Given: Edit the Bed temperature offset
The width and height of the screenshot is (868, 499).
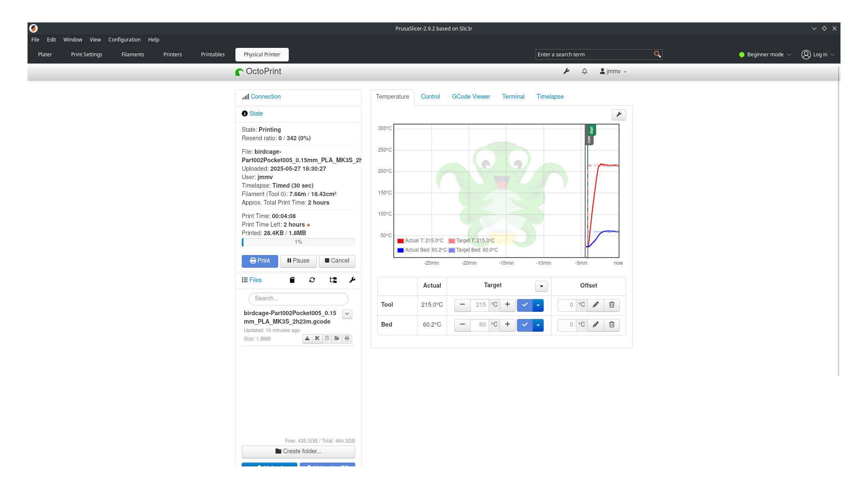Looking at the screenshot, I should coord(595,325).
